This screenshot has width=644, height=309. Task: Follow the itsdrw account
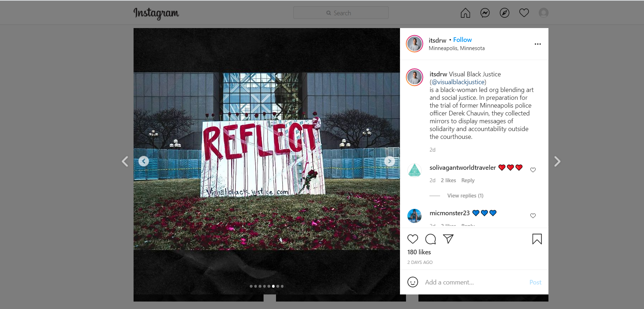point(462,40)
